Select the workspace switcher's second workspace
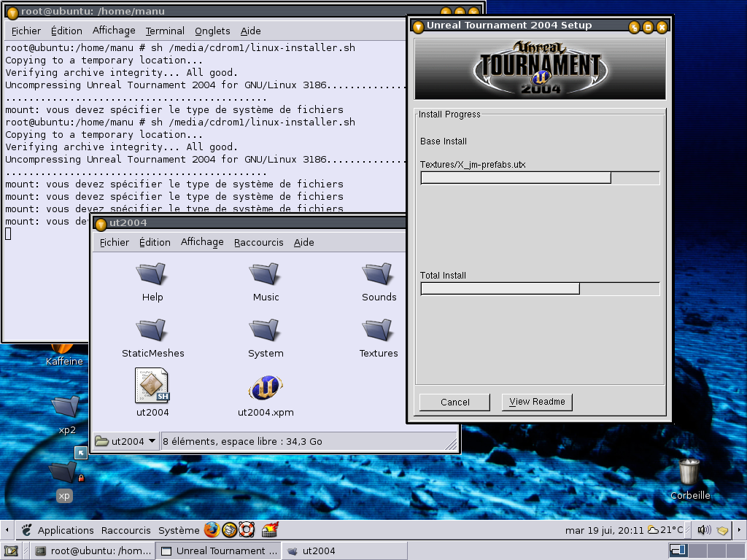This screenshot has width=747, height=560. [x=697, y=551]
